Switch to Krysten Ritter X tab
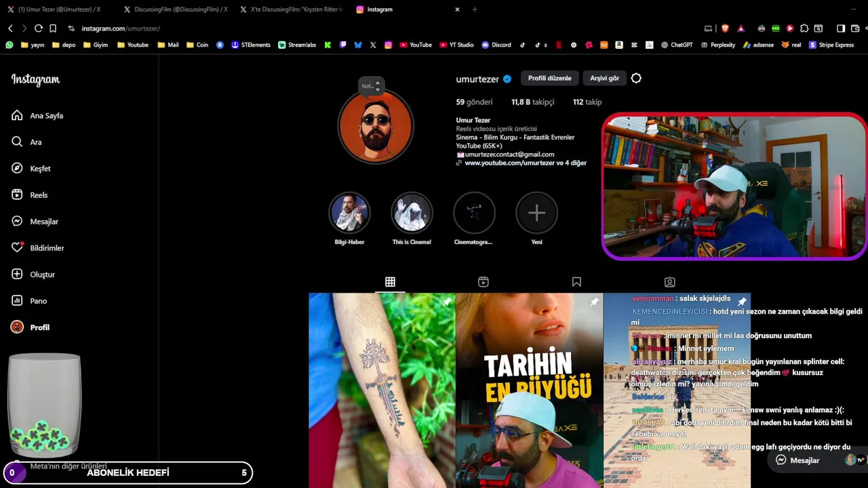Screen dimensions: 868x488 (292, 9)
